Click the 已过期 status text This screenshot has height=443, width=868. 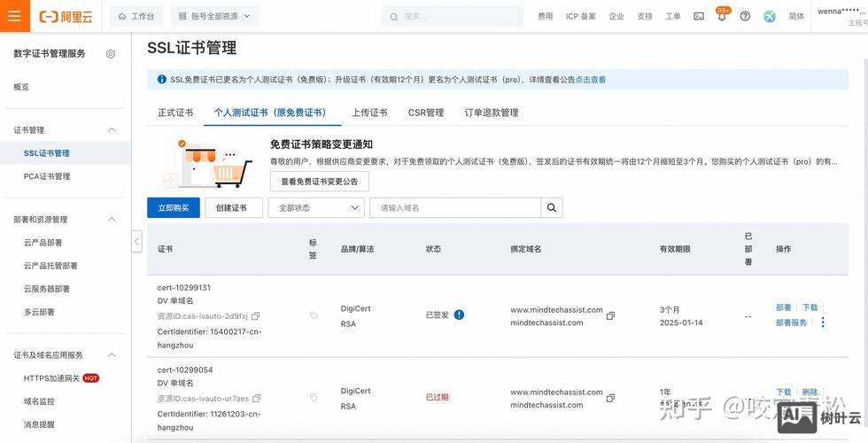[x=437, y=397]
